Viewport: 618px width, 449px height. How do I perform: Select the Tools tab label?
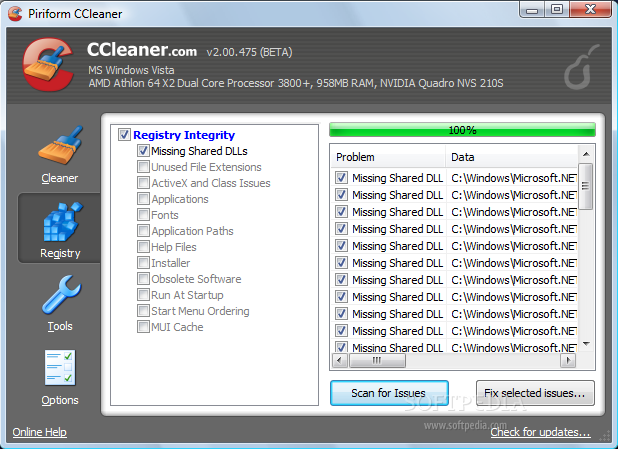pyautogui.click(x=60, y=326)
